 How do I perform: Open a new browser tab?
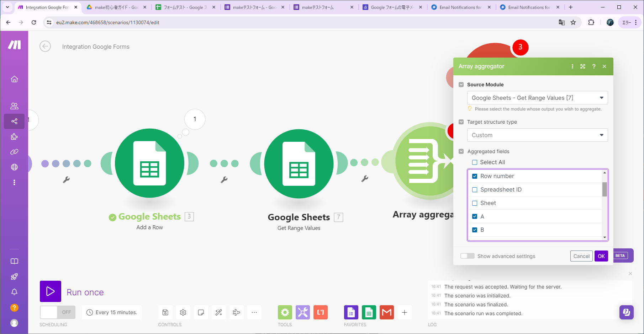click(571, 7)
